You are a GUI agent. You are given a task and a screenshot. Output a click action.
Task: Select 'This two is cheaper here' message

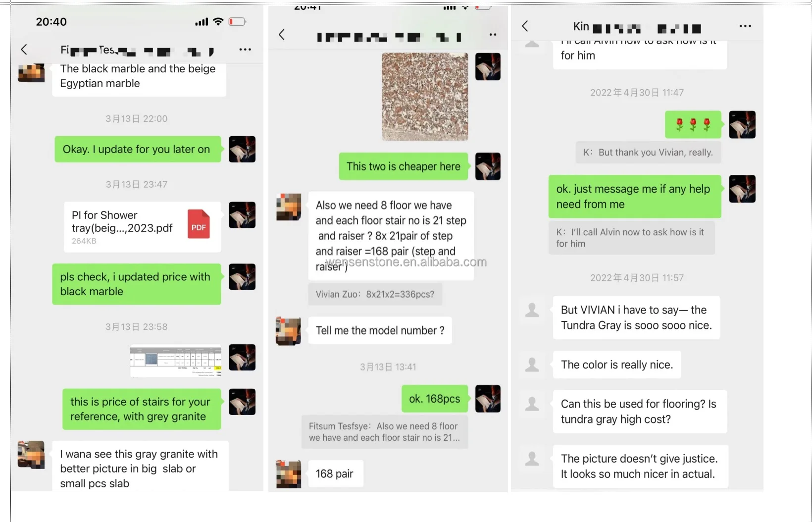404,166
